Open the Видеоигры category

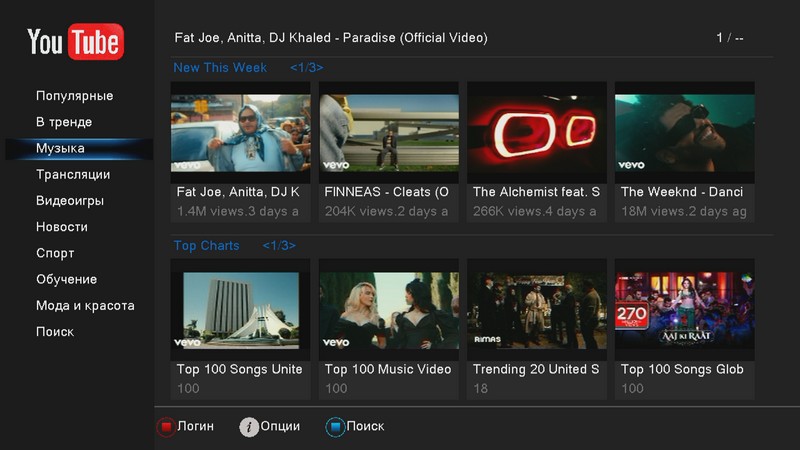pyautogui.click(x=70, y=201)
